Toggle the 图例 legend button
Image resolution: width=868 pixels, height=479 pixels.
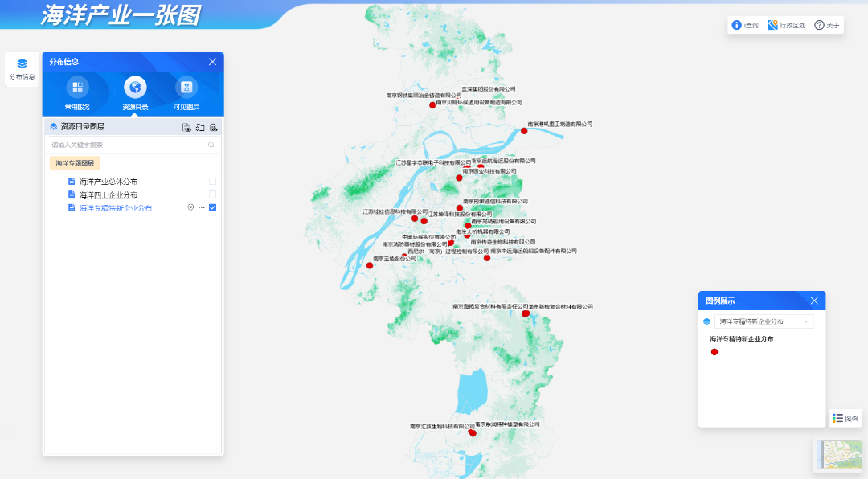pyautogui.click(x=845, y=418)
